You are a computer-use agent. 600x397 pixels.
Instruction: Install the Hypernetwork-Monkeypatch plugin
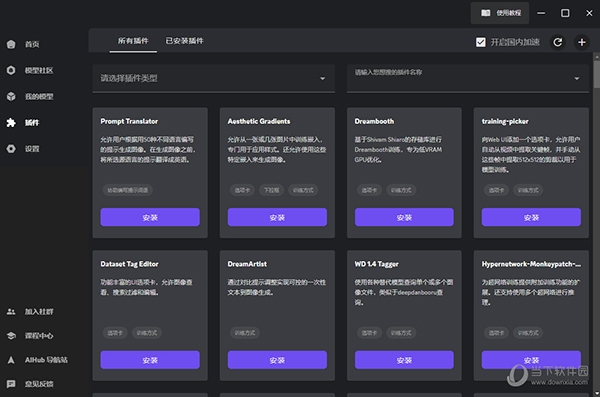[x=531, y=360]
